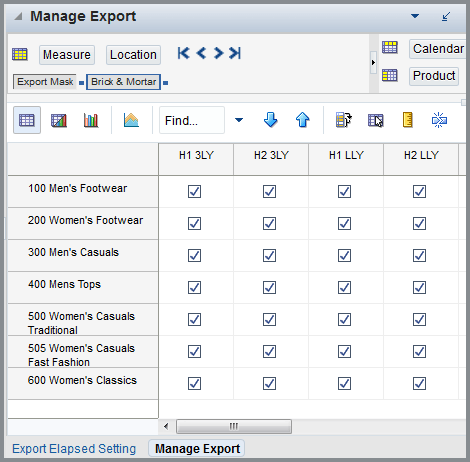Select the H2 LLY column header

(x=421, y=159)
